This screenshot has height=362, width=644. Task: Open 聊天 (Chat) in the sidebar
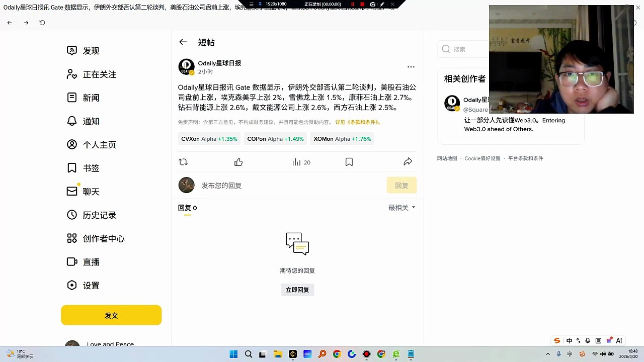(x=84, y=192)
